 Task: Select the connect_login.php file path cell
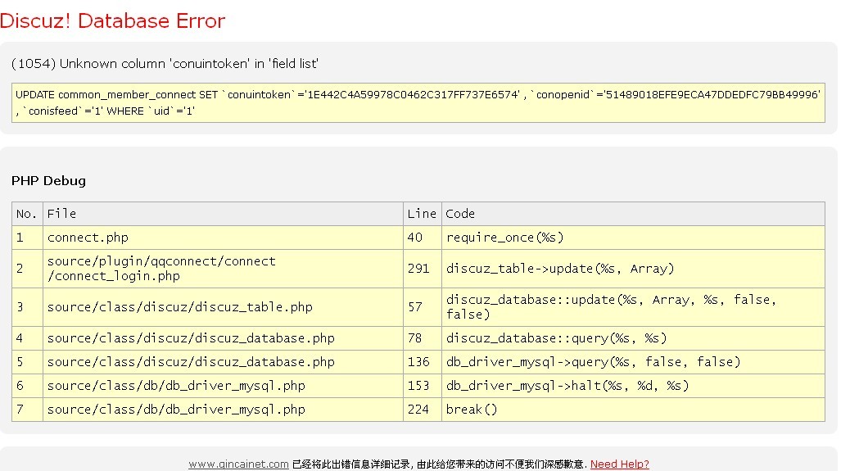[x=223, y=269]
